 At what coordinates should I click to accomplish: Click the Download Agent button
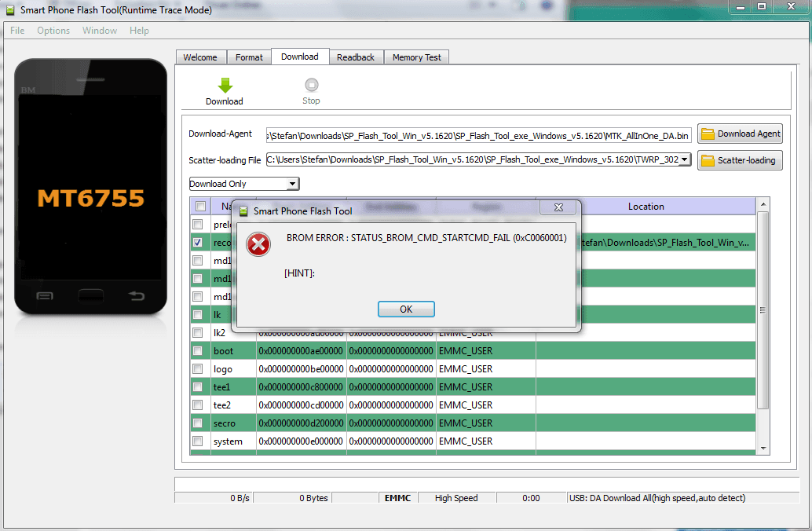[x=740, y=134]
